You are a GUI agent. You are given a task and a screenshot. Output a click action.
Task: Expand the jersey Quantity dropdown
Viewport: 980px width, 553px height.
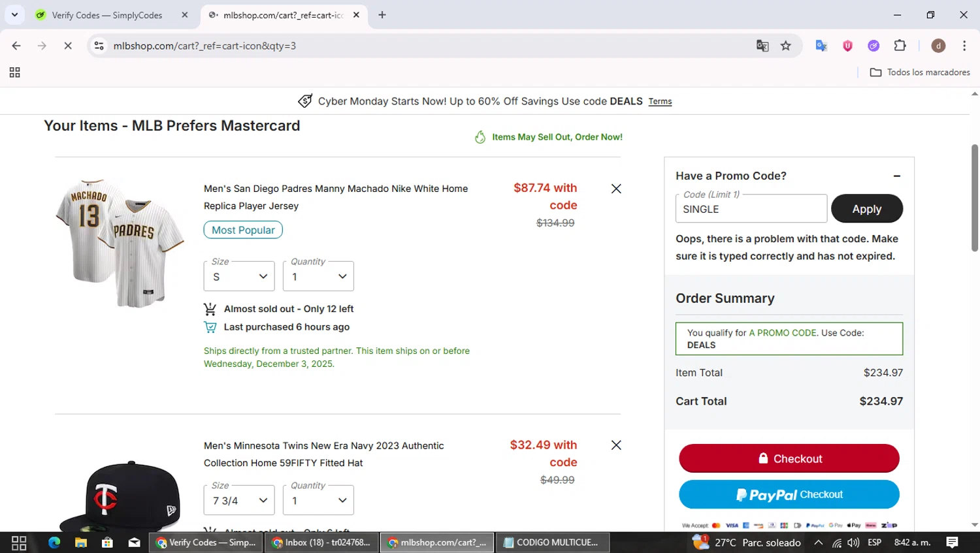(318, 276)
